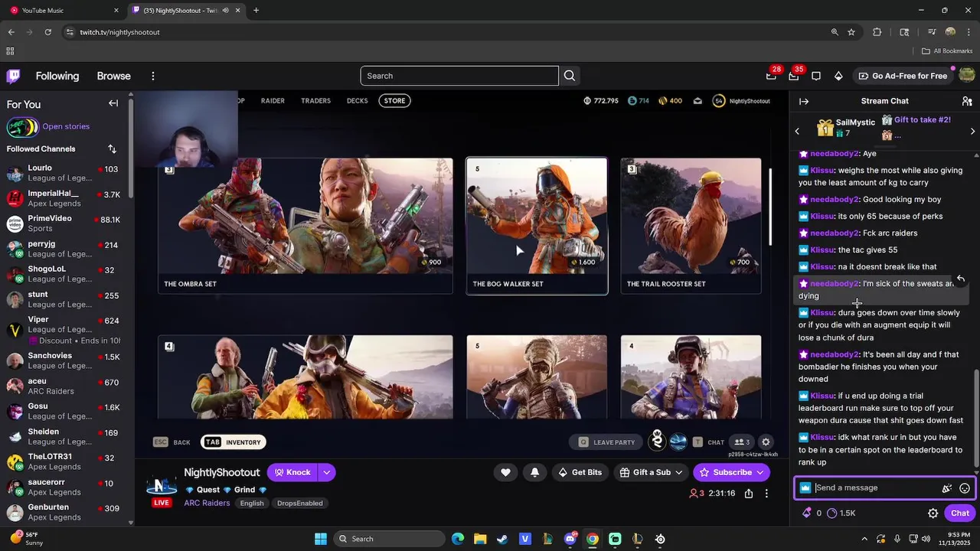Show next gift leaderboard entry arrow
The width and height of the screenshot is (980, 551).
tap(972, 131)
